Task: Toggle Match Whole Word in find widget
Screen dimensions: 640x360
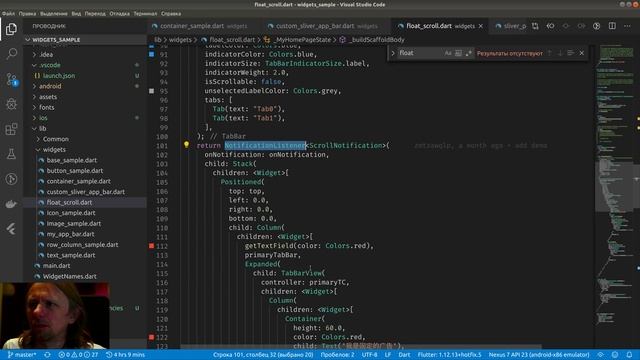Action: click(458, 53)
